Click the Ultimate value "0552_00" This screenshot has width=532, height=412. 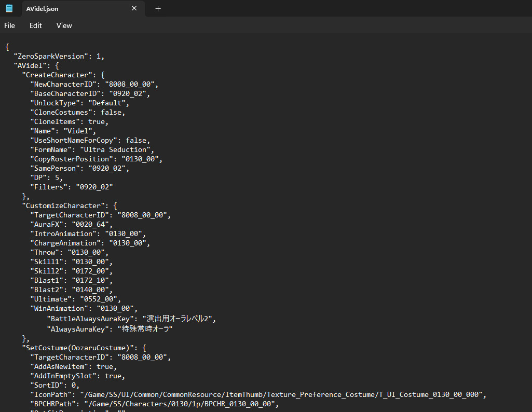99,299
